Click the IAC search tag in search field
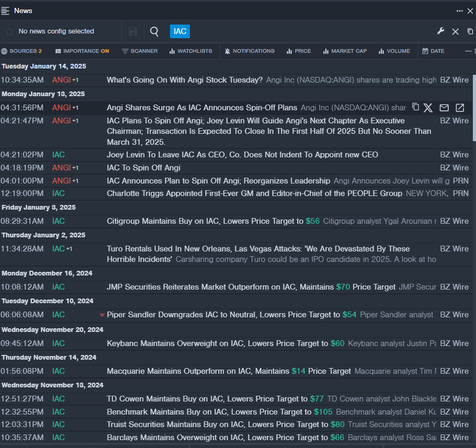Image resolution: width=476 pixels, height=448 pixels. [180, 31]
